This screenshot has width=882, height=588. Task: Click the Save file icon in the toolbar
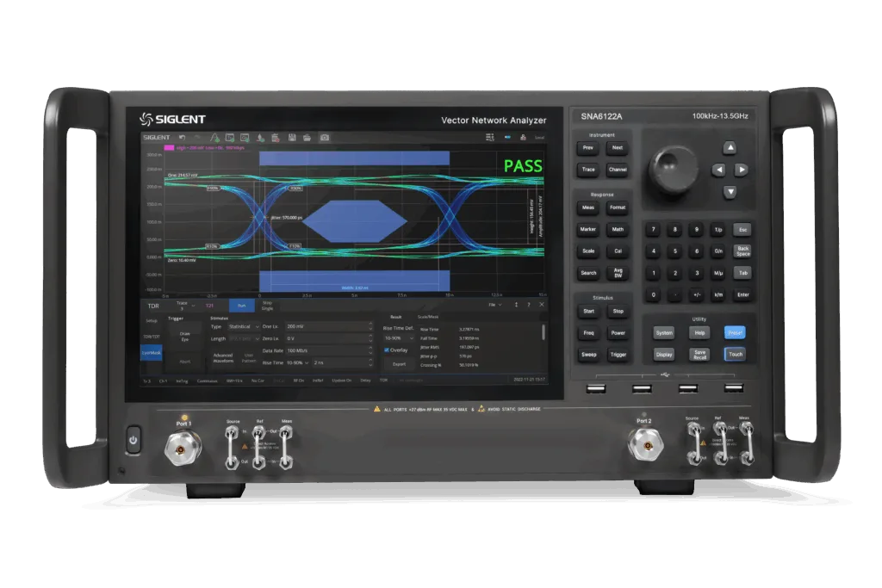[292, 137]
